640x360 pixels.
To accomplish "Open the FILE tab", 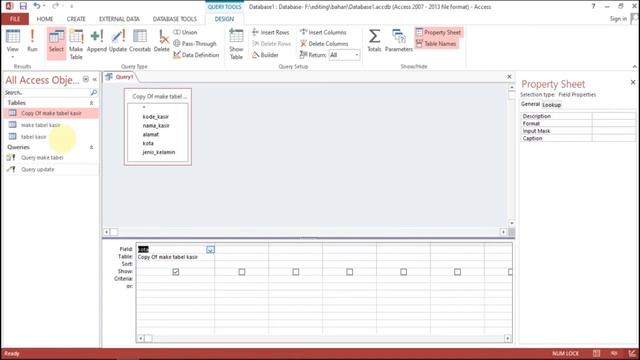I will [15, 19].
